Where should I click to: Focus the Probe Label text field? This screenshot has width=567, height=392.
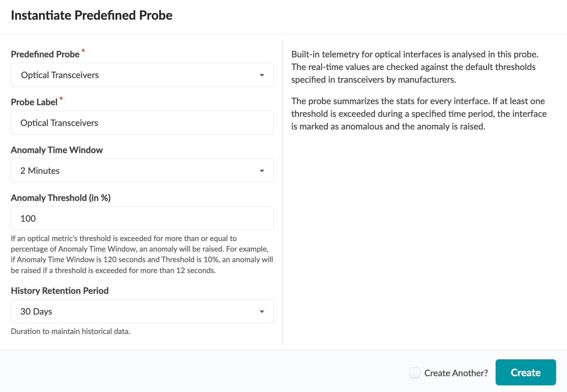point(142,123)
